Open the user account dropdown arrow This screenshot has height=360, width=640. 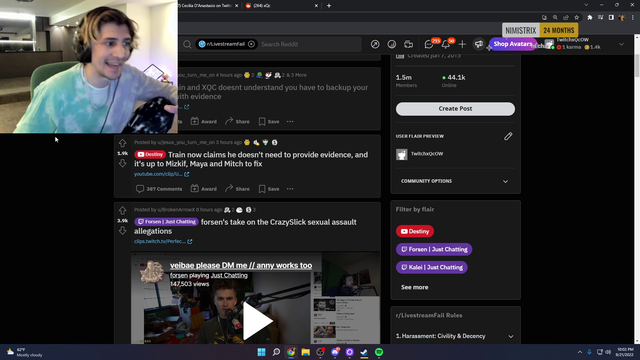(621, 44)
